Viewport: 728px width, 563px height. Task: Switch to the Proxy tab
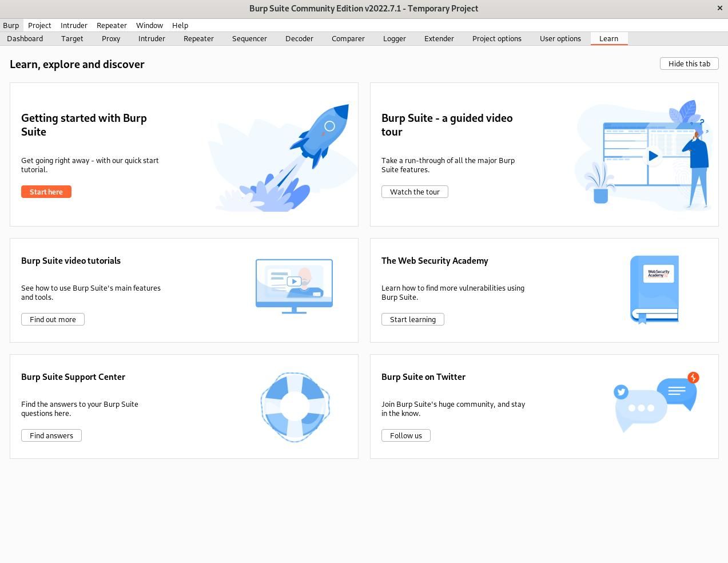pyautogui.click(x=111, y=38)
